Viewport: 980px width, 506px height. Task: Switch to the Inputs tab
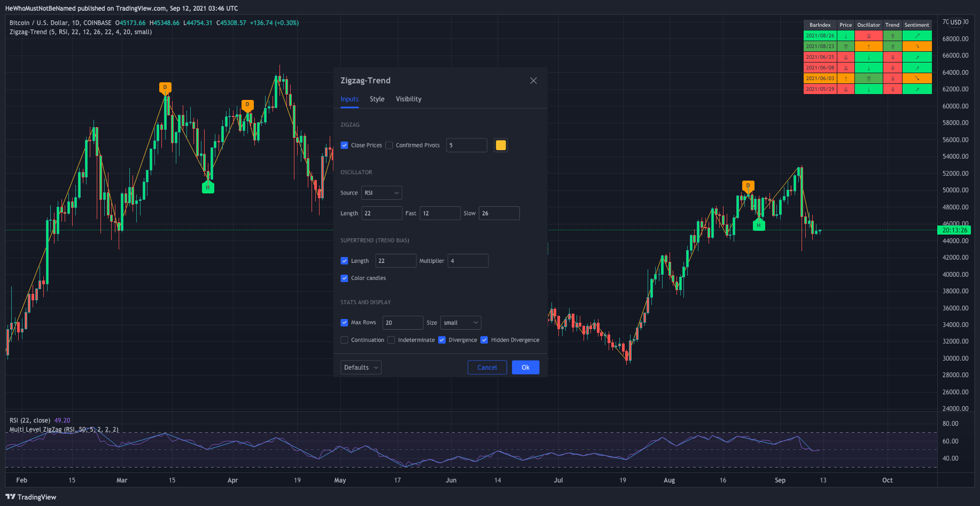[x=349, y=99]
